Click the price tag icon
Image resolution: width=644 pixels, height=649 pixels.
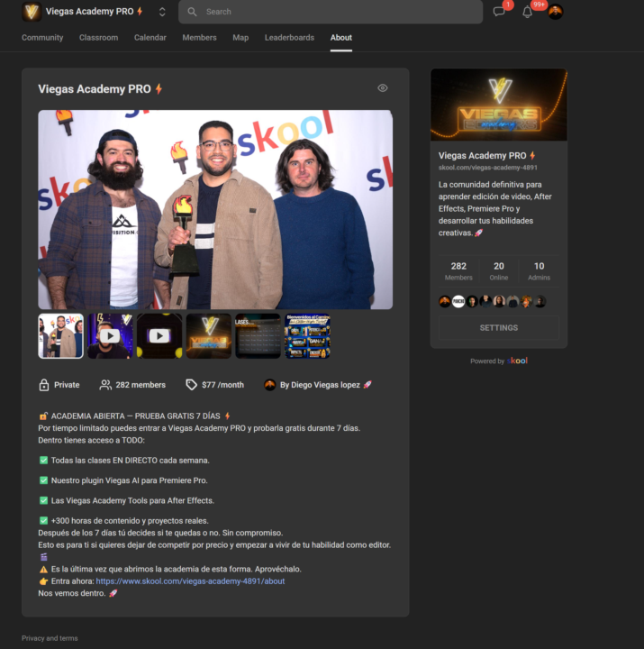coord(191,385)
